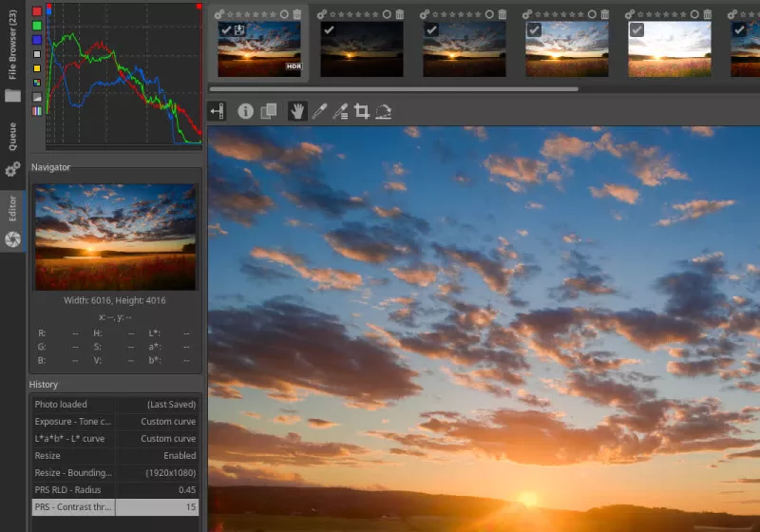Pick the spot white balance eyedropper
Viewport: 760px width, 532px height.
point(319,111)
